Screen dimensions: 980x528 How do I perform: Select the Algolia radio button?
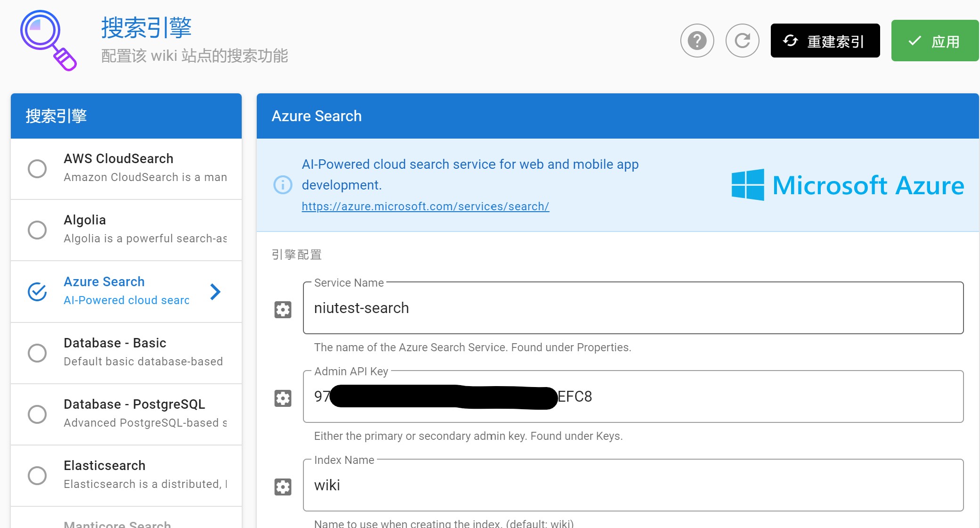[37, 230]
